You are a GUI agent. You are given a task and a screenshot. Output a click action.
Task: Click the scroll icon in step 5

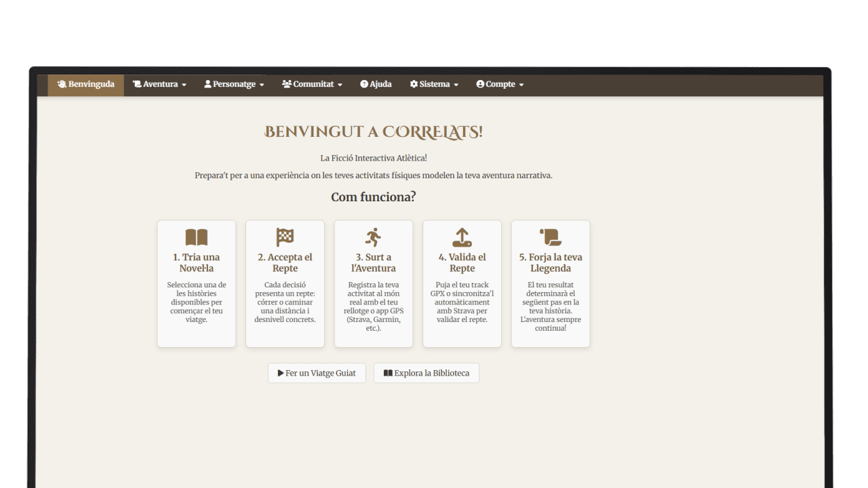coord(550,237)
